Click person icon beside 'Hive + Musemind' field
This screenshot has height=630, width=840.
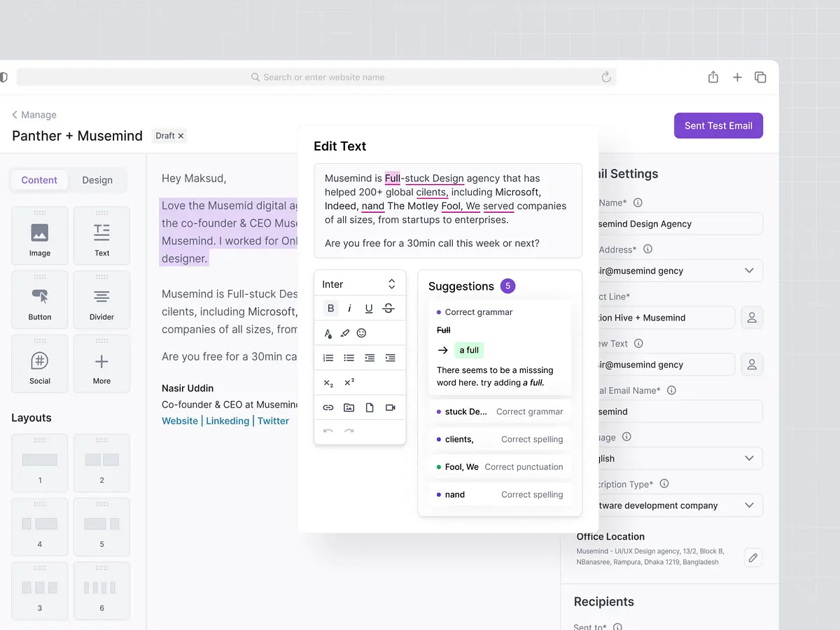point(752,318)
